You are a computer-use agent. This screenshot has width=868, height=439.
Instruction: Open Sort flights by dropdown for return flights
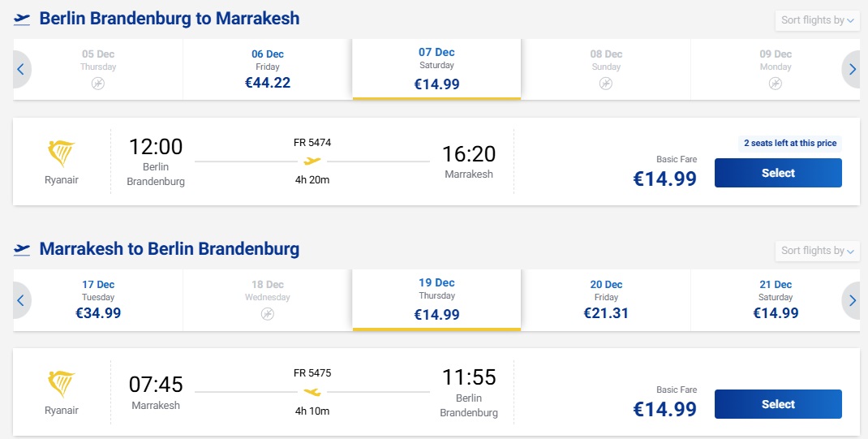817,251
